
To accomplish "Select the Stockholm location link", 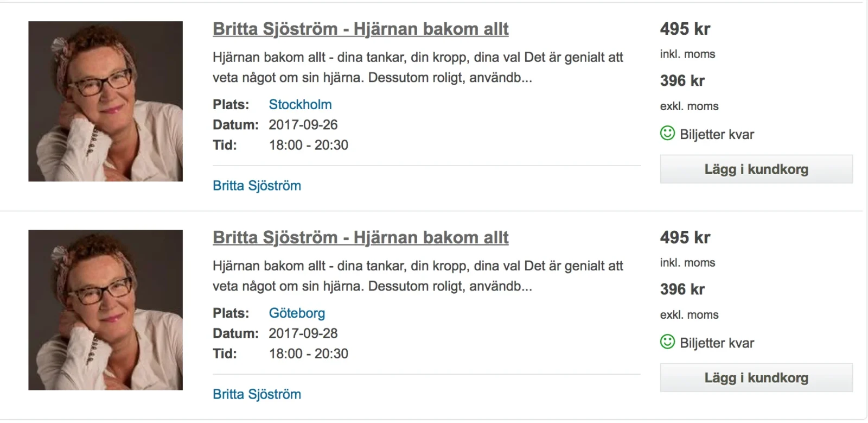I will (300, 104).
